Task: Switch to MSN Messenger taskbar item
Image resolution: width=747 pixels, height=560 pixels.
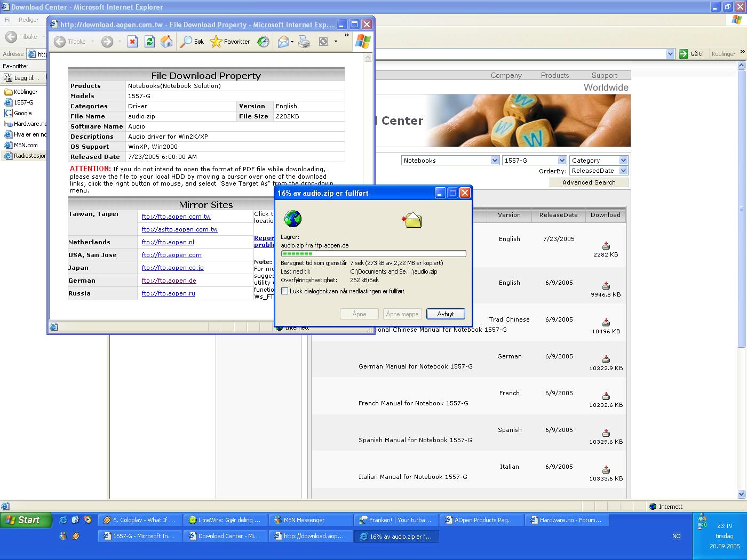Action: coord(312,520)
